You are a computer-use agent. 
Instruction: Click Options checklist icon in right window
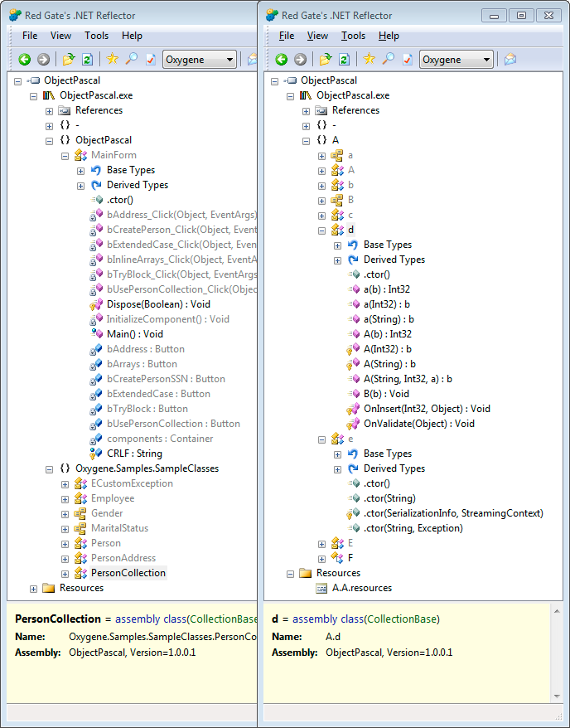408,60
